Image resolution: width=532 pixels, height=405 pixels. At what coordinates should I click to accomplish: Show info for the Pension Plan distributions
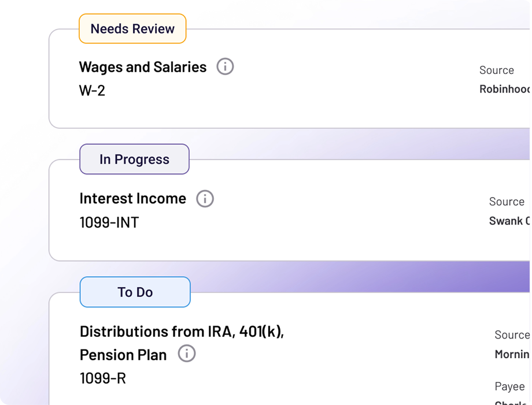point(187,354)
